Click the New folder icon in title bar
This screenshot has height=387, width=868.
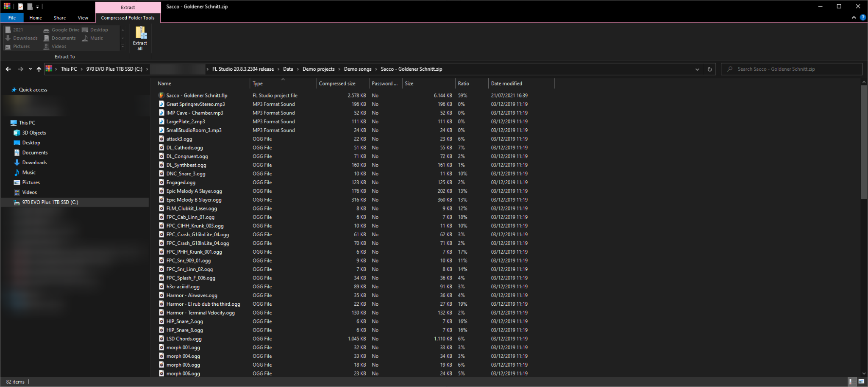[x=30, y=6]
